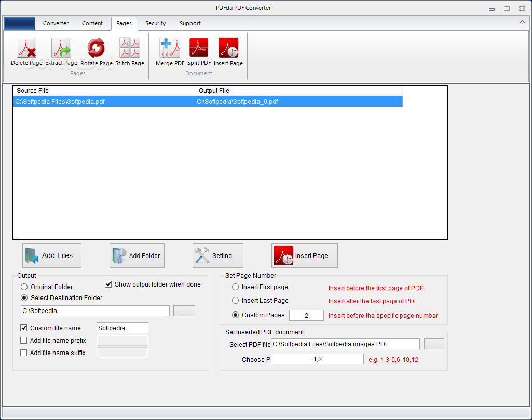Select the Delete Page tool
Viewport: 532px width, 420px height.
pyautogui.click(x=26, y=52)
